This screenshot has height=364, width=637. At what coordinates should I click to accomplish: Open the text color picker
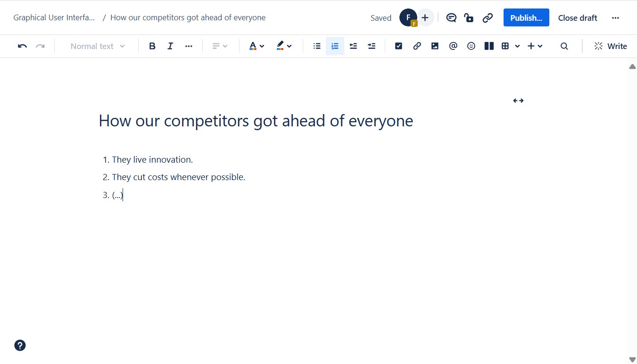256,46
